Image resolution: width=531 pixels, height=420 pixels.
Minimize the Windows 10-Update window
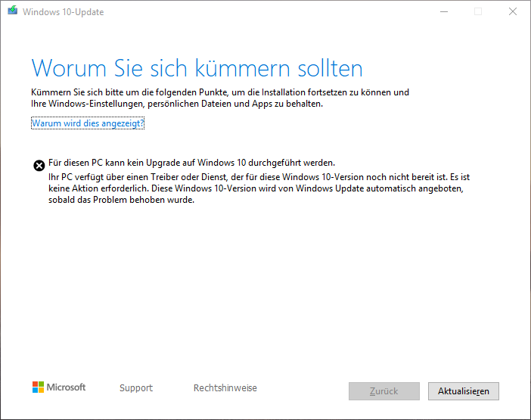pyautogui.click(x=444, y=11)
